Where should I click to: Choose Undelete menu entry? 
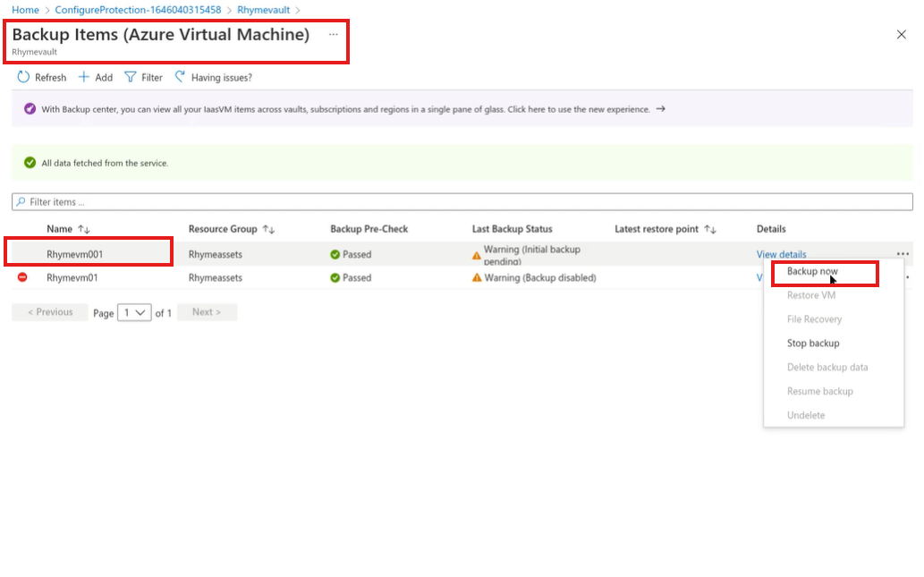coord(806,415)
